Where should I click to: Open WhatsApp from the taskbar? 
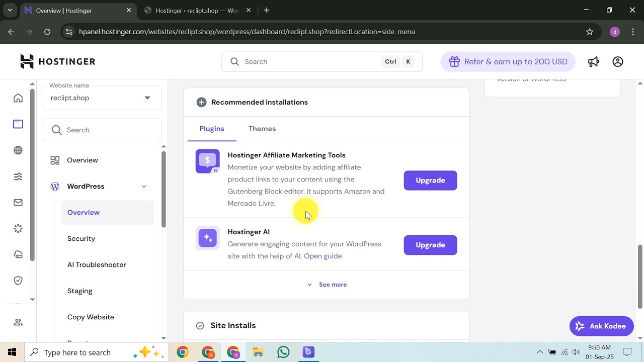point(283,352)
